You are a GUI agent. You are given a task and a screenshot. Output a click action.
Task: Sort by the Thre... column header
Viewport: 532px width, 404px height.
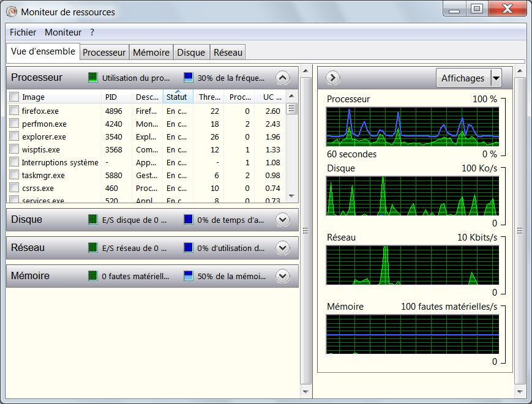[x=209, y=97]
